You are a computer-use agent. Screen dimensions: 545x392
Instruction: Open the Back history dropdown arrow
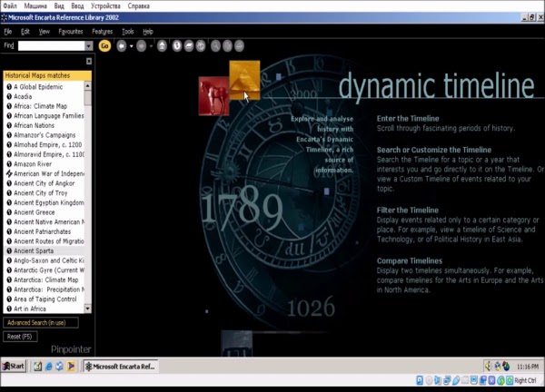pos(131,46)
